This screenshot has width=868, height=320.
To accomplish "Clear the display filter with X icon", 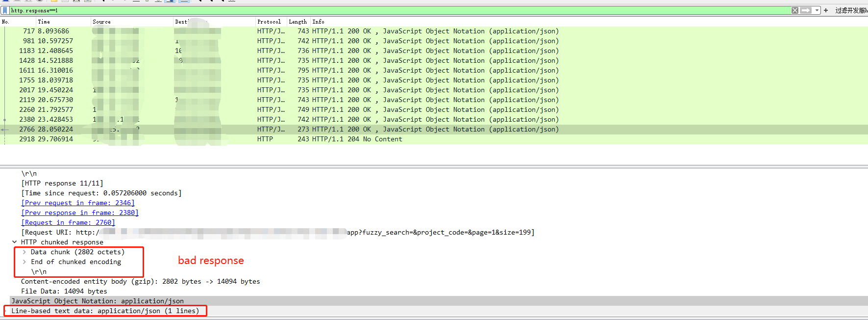I will tap(795, 10).
